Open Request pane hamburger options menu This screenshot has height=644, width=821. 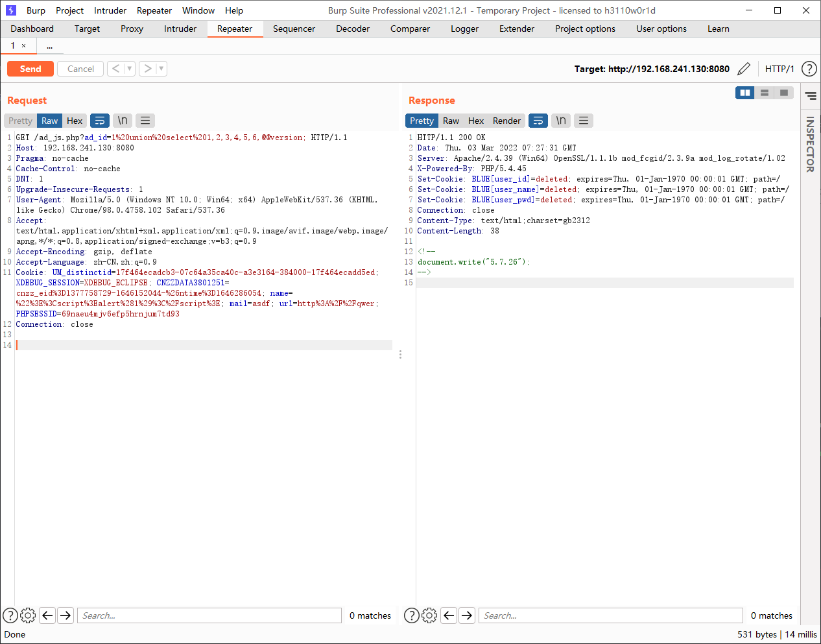145,121
